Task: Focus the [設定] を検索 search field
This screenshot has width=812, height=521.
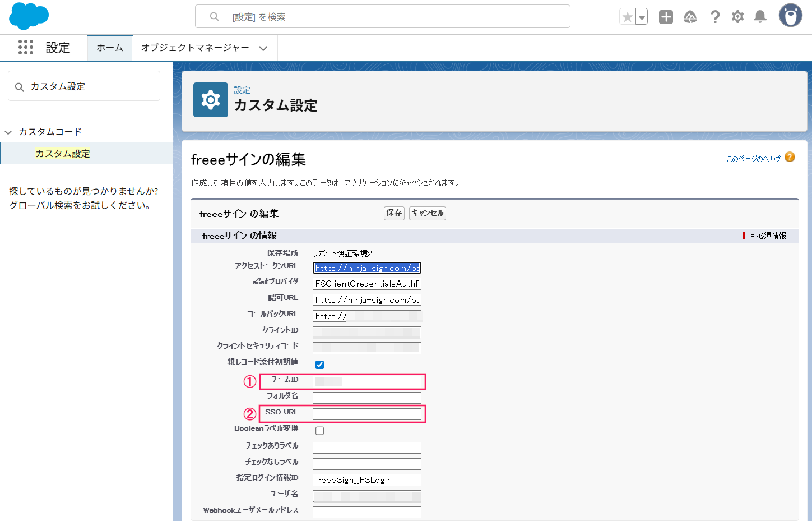Action: coord(383,16)
